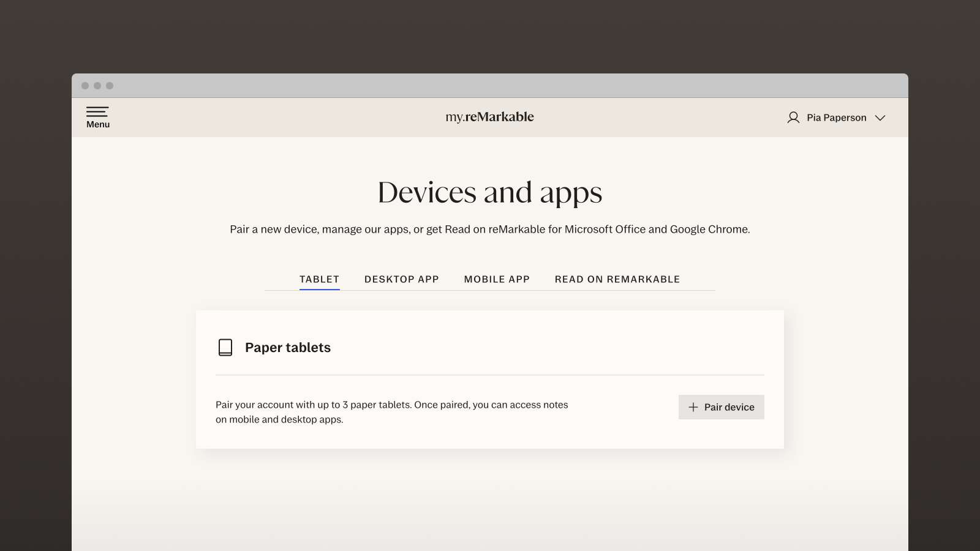The height and width of the screenshot is (551, 980).
Task: Click the first window control dot (close)
Action: [x=85, y=86]
